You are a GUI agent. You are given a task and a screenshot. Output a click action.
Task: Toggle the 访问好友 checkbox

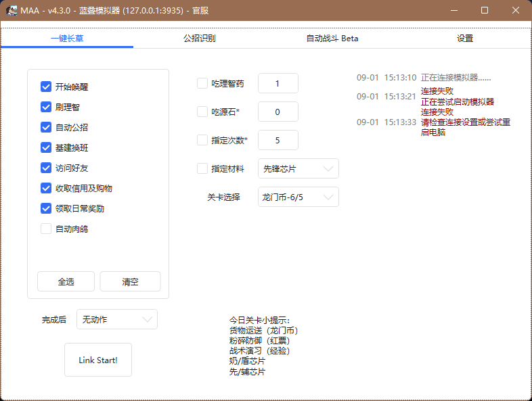coord(46,168)
